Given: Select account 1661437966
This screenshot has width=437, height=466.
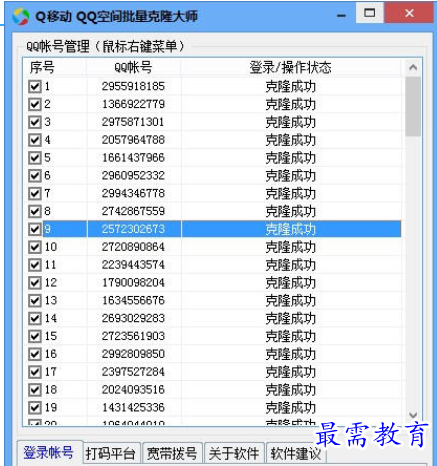Looking at the screenshot, I should tap(133, 158).
